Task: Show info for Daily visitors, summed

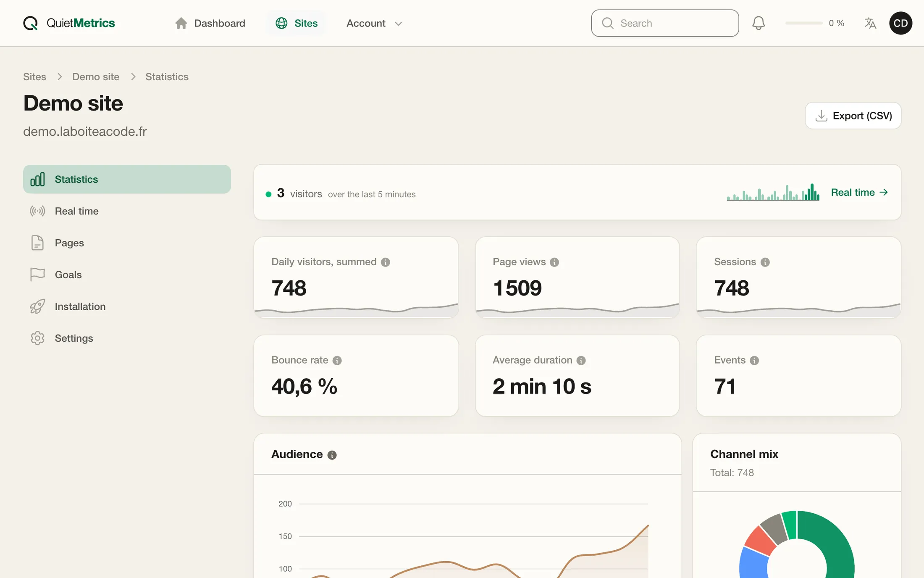Action: click(386, 262)
